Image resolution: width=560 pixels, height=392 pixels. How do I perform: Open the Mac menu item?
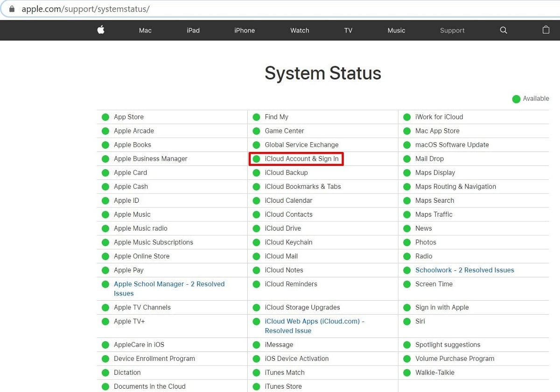(145, 30)
